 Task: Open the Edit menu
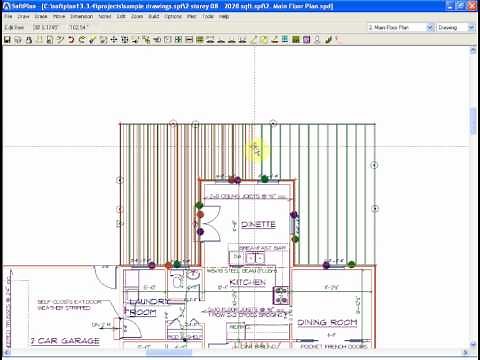[x=121, y=16]
